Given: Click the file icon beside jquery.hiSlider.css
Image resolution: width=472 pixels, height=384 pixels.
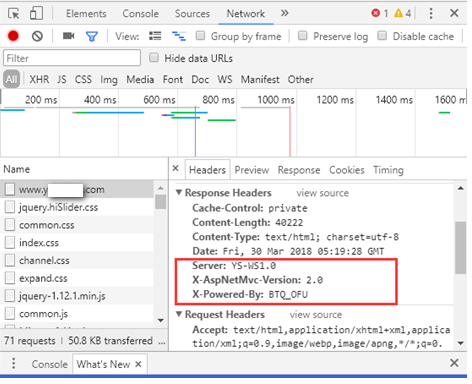Looking at the screenshot, I should tap(10, 207).
